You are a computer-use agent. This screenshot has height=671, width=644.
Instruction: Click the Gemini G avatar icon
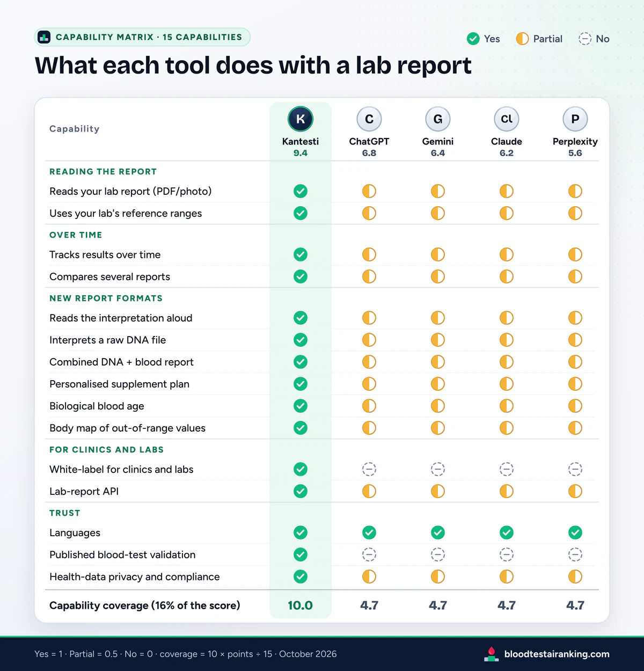coord(438,119)
